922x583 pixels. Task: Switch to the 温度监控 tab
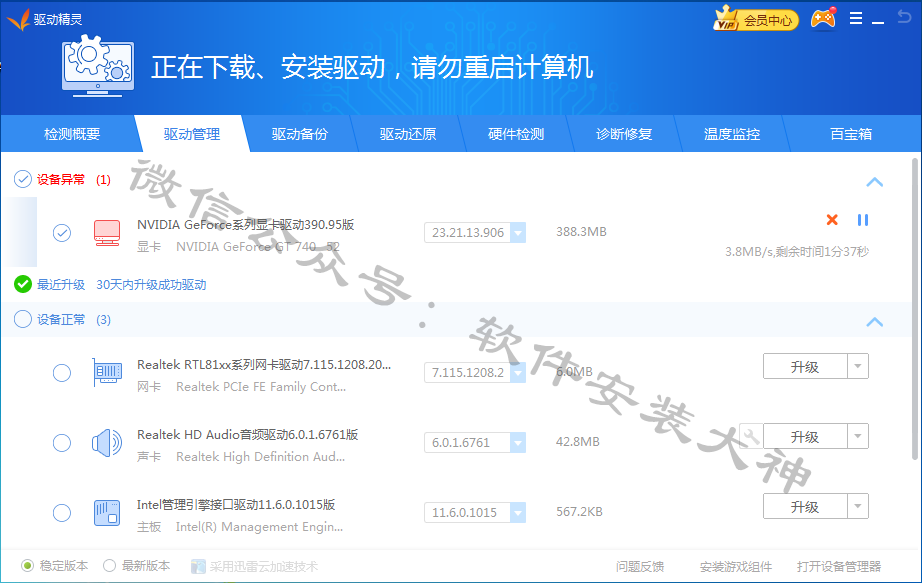pos(732,134)
